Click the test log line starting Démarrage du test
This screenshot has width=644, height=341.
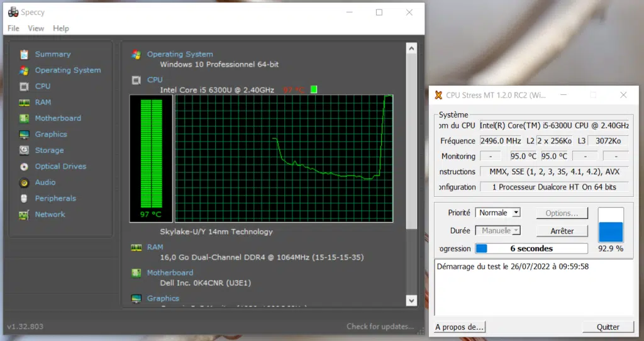point(513,267)
